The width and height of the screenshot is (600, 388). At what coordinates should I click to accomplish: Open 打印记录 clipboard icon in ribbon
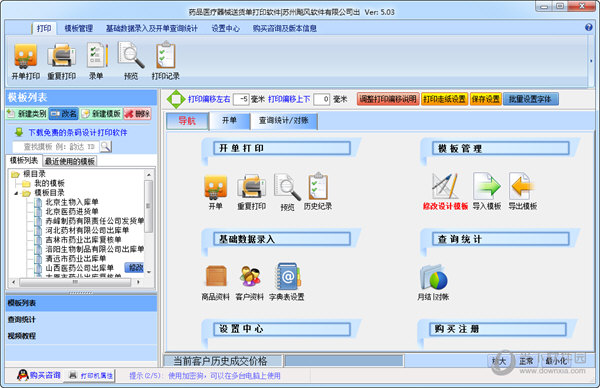point(165,61)
